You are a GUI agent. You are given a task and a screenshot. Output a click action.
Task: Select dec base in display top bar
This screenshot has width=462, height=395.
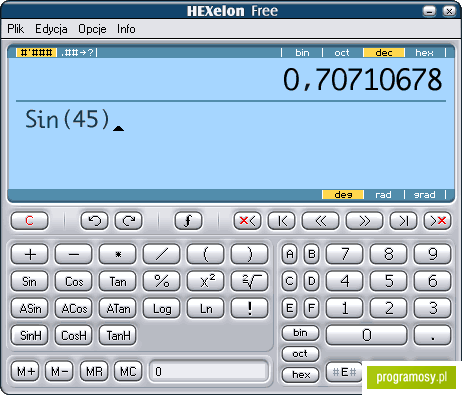[384, 53]
